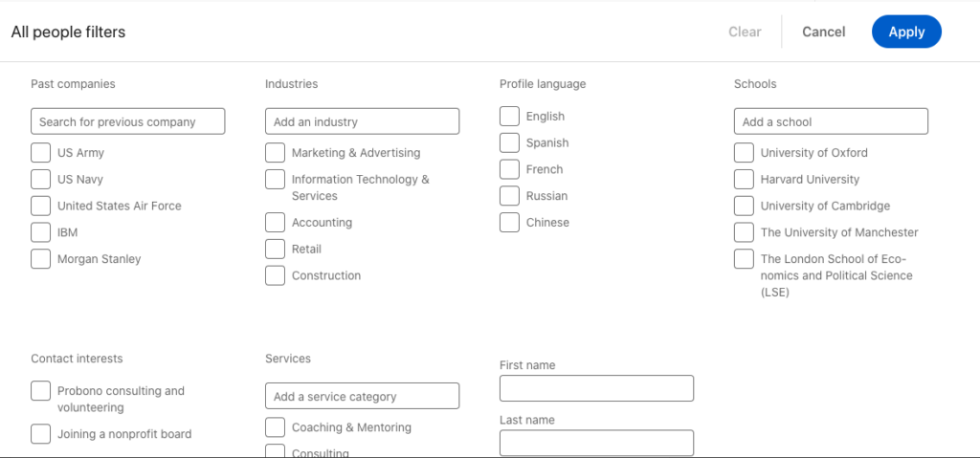The height and width of the screenshot is (458, 980).
Task: Check Coaching & Mentoring service checkbox
Action: (x=275, y=427)
